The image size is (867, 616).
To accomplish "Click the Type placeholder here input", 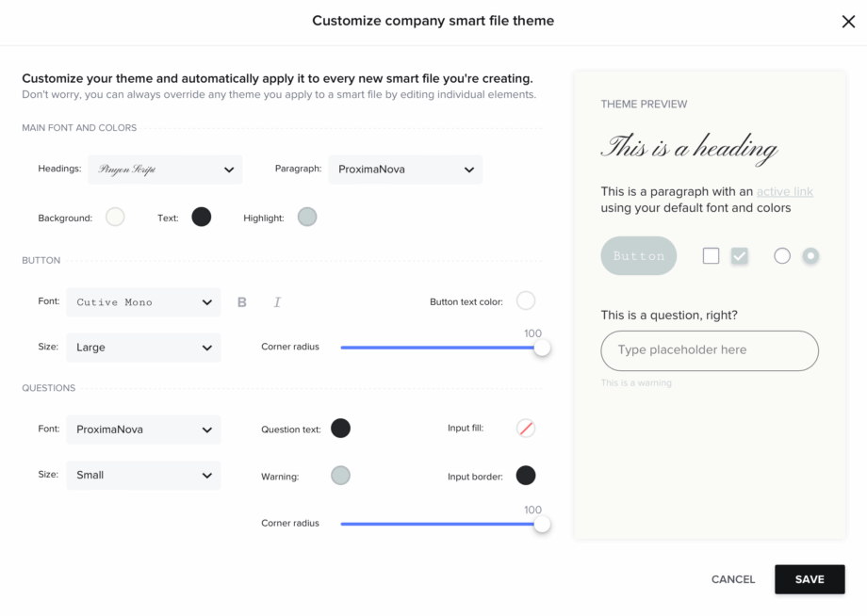I will point(710,350).
